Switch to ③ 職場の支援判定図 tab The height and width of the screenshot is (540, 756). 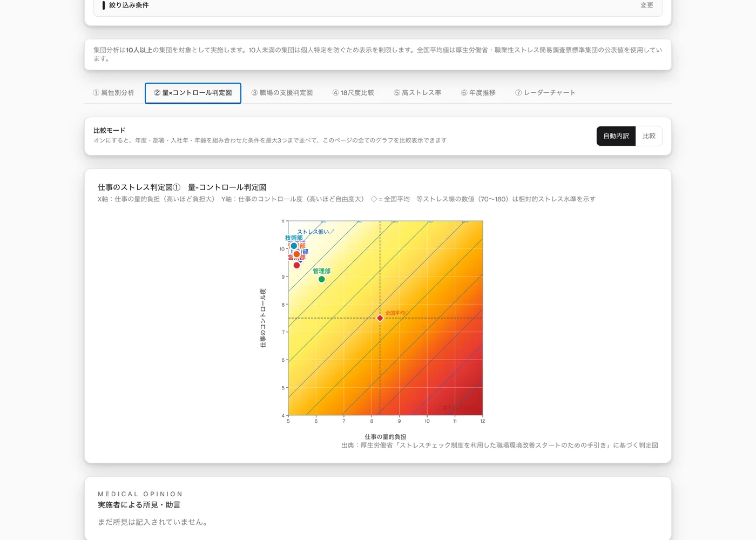[282, 93]
